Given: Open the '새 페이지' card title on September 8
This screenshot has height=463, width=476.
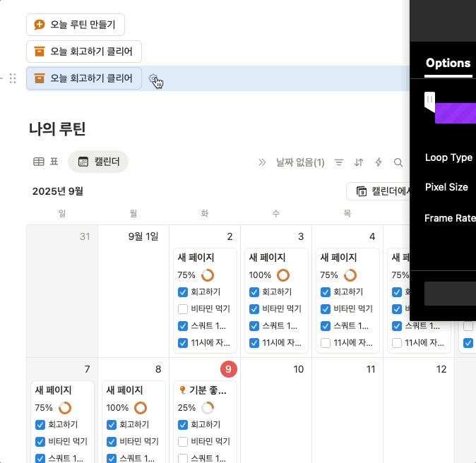Looking at the screenshot, I should point(124,390).
